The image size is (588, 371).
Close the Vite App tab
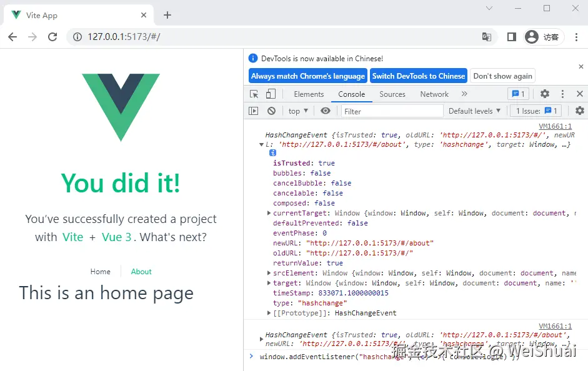coord(144,15)
